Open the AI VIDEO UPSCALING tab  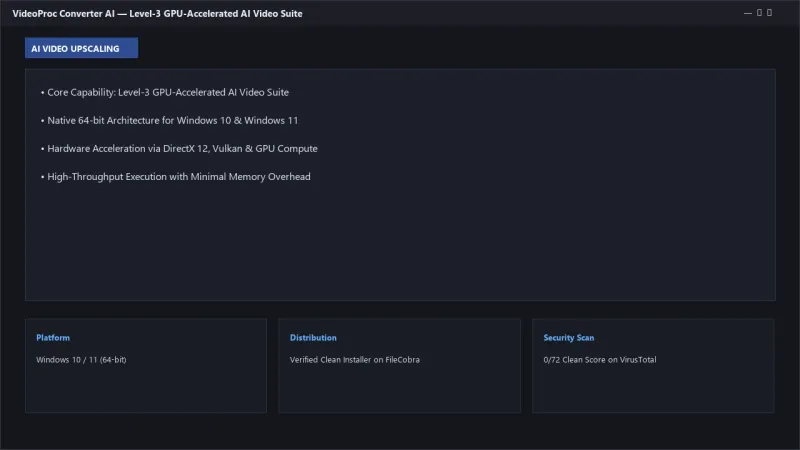coord(81,48)
